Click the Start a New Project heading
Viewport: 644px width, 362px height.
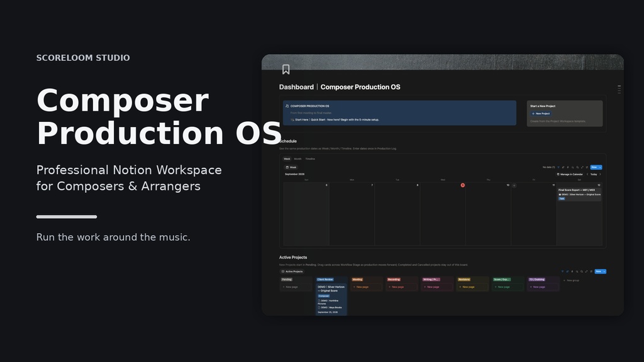pyautogui.click(x=543, y=106)
